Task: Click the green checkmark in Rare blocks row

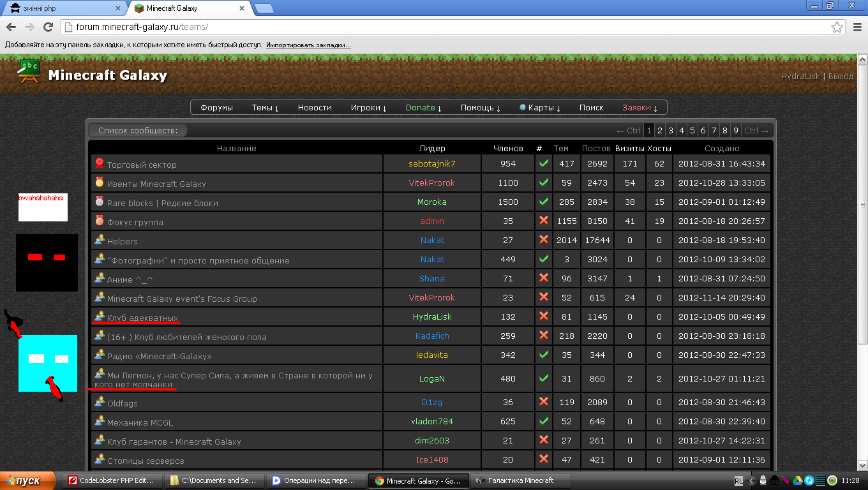Action: [x=544, y=202]
